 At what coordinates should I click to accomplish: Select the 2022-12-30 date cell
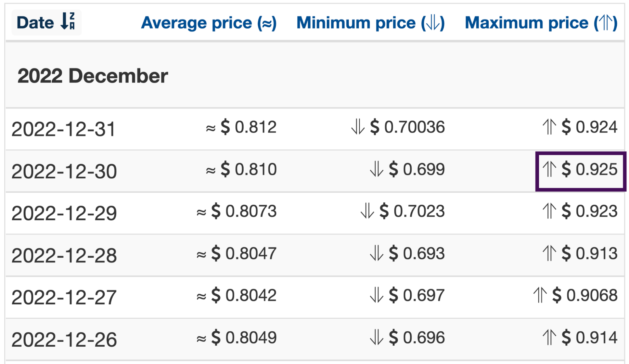(64, 171)
